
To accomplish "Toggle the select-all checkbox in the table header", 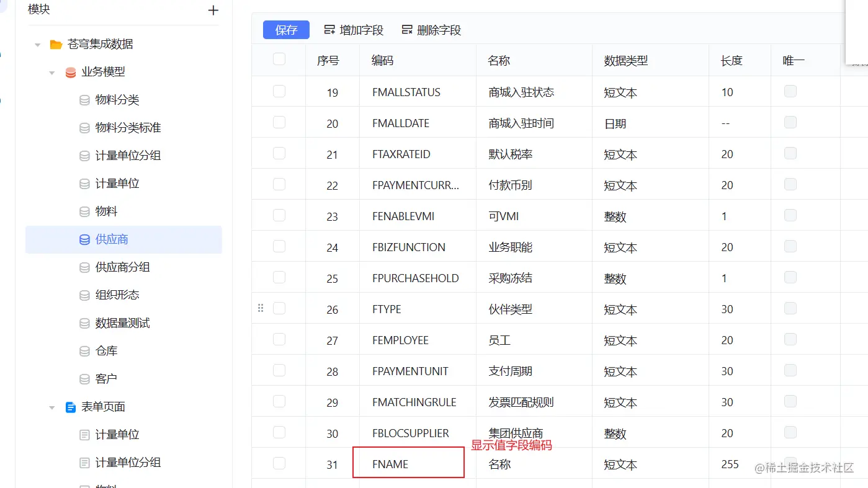I will click(x=279, y=59).
